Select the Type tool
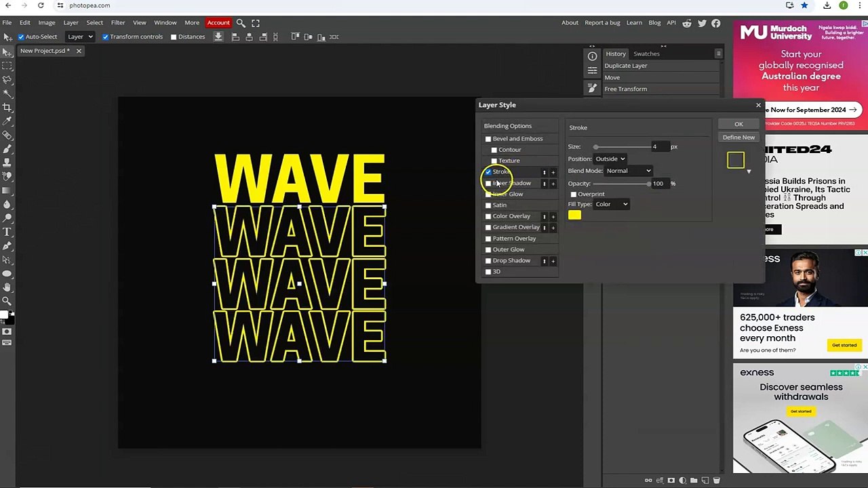The width and height of the screenshot is (868, 488). (x=7, y=232)
